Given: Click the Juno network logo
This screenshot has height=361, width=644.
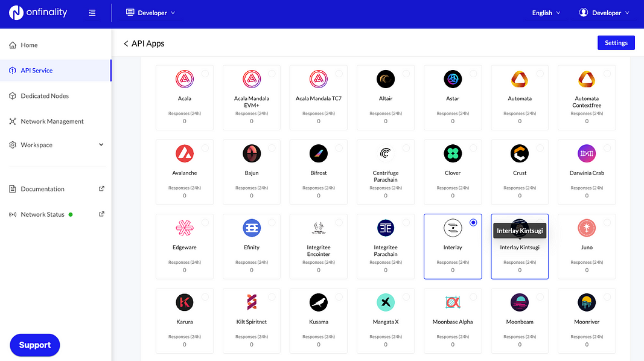Looking at the screenshot, I should pyautogui.click(x=587, y=228).
